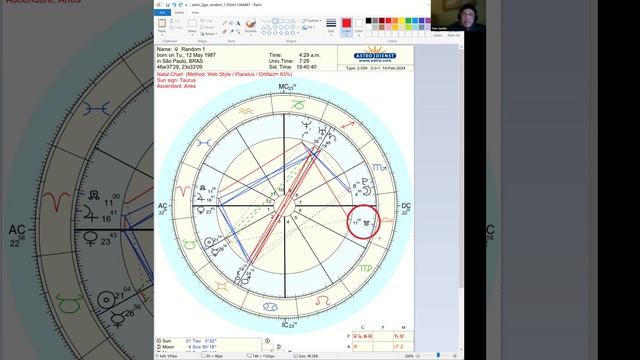This screenshot has height=360, width=640.
Task: Select the five-point star shape
Action: coord(287,33)
